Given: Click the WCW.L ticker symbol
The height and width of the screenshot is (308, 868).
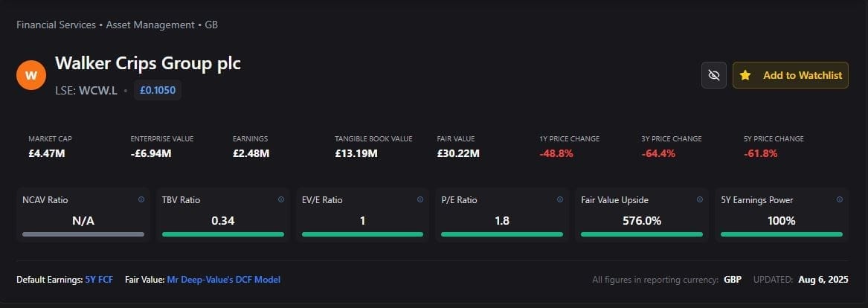Looking at the screenshot, I should pyautogui.click(x=98, y=91).
